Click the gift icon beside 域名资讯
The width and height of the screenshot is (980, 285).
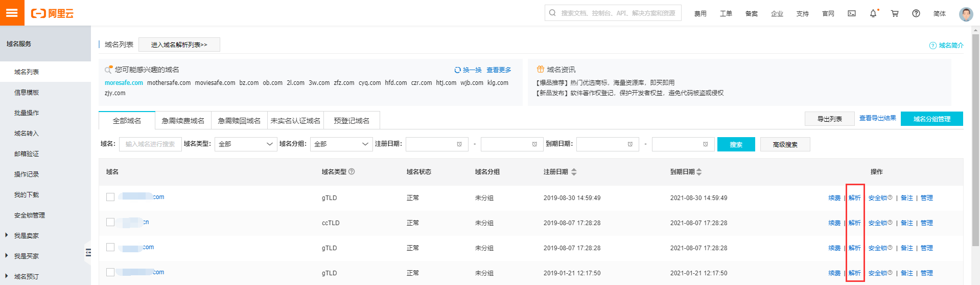[540, 69]
